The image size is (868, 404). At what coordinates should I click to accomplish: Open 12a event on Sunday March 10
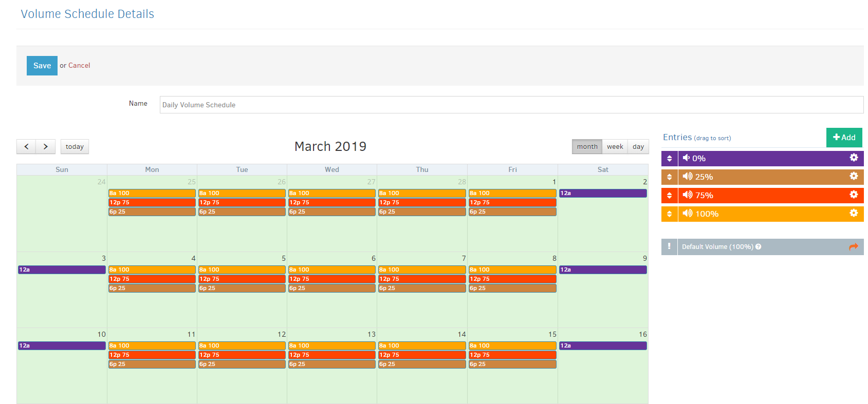pos(62,346)
